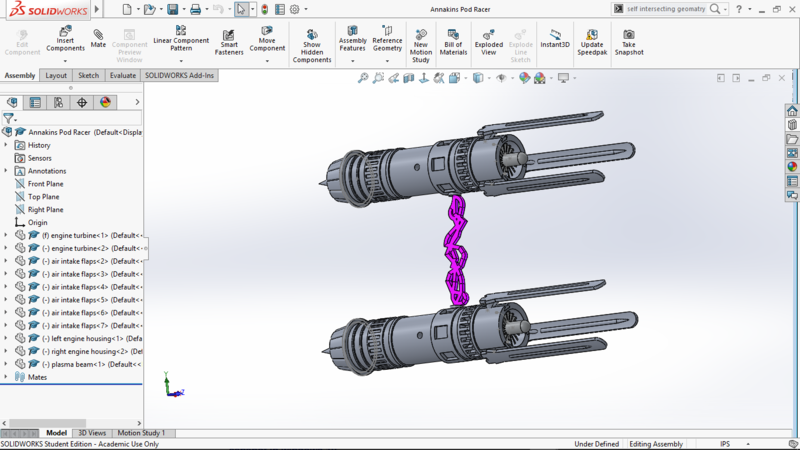Open Motion Study 1 tab
The image size is (800, 450).
(141, 433)
